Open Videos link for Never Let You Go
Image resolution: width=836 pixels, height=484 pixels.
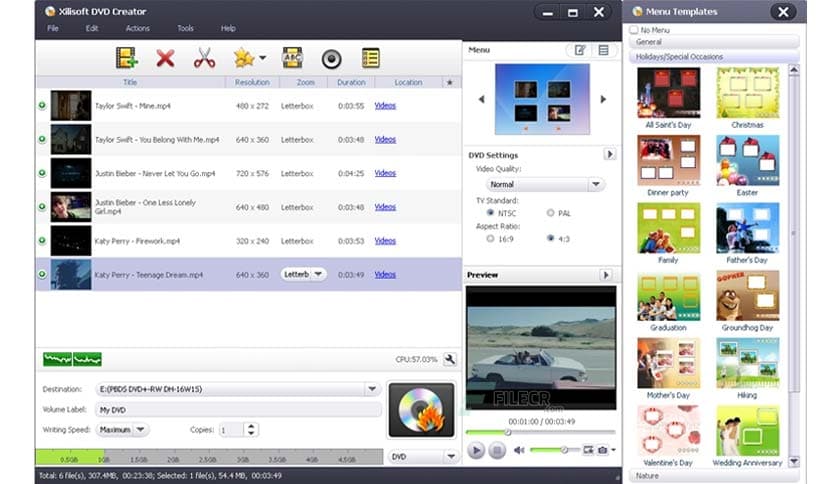click(x=385, y=173)
